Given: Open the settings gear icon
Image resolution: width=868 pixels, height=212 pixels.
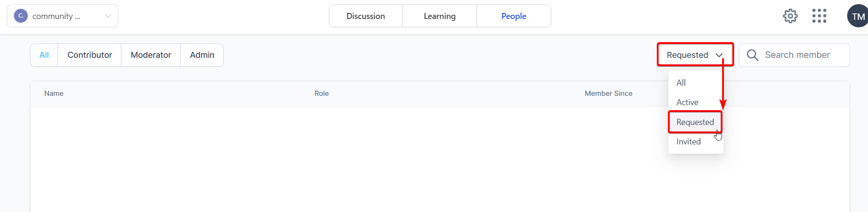Looking at the screenshot, I should tap(790, 16).
